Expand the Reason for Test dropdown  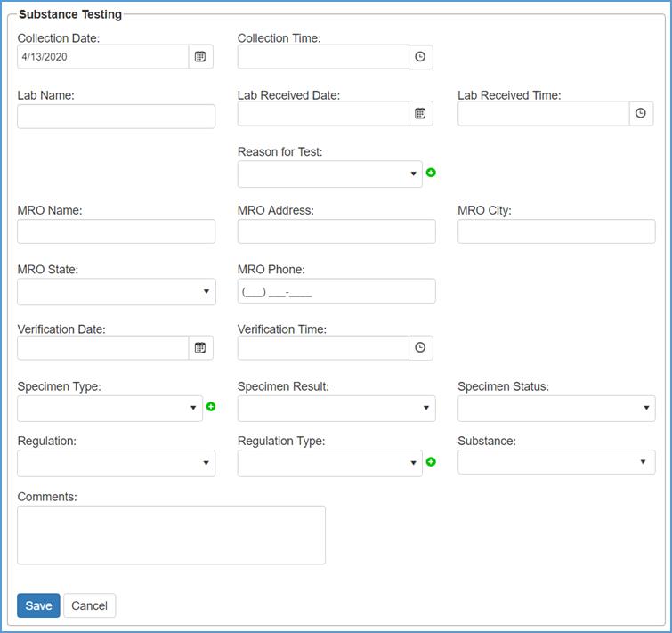[329, 174]
